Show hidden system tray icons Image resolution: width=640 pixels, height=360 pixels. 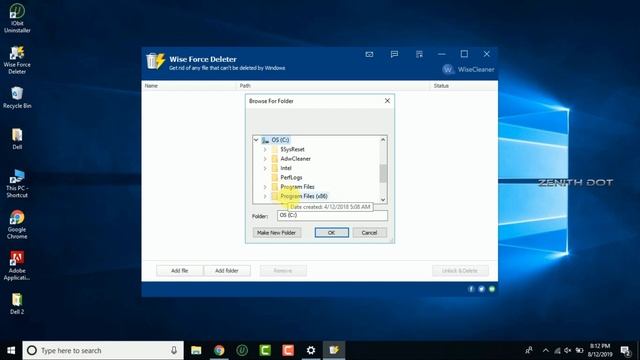[546, 350]
